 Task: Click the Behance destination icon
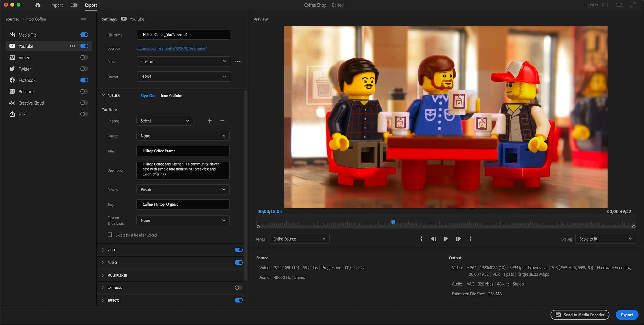[x=12, y=91]
